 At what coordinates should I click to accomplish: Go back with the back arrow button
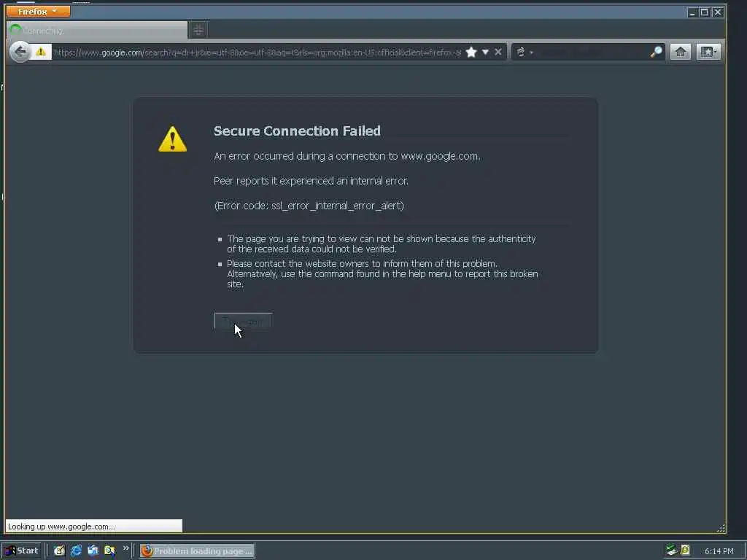[x=20, y=52]
